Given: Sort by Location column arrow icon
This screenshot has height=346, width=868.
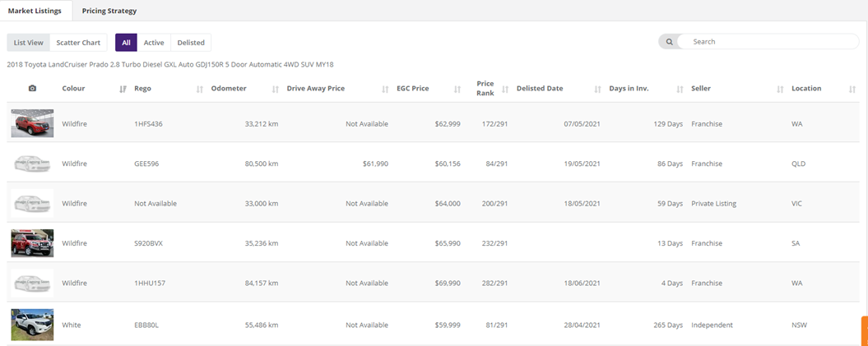Looking at the screenshot, I should [852, 89].
